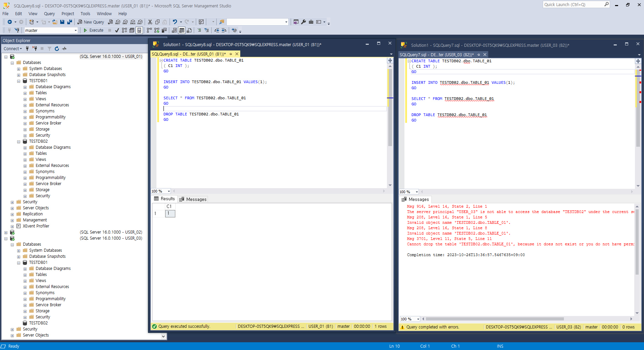The width and height of the screenshot is (644, 350).
Task: Click horizontal scrollbar in SQLQuery7 messages pane
Action: (494, 319)
